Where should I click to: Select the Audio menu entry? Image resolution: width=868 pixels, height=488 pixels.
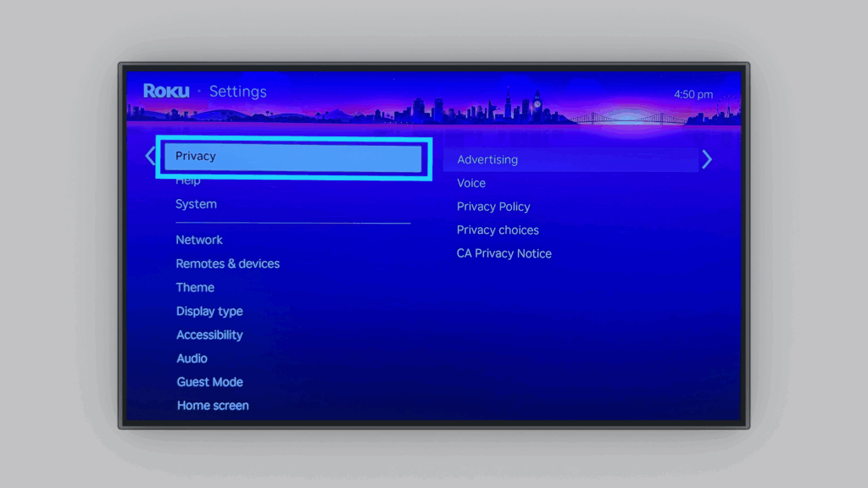coord(192,358)
